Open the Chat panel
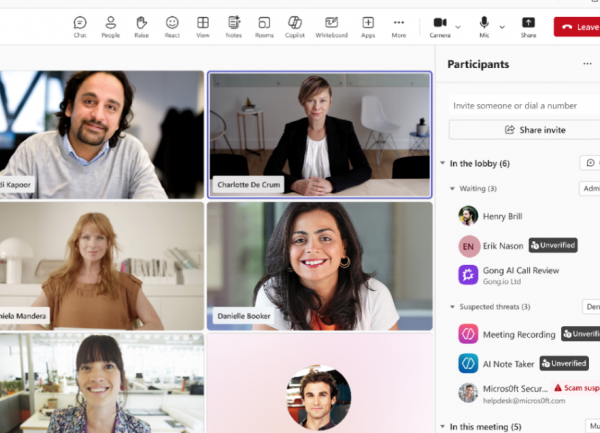The width and height of the screenshot is (600, 433). point(80,27)
